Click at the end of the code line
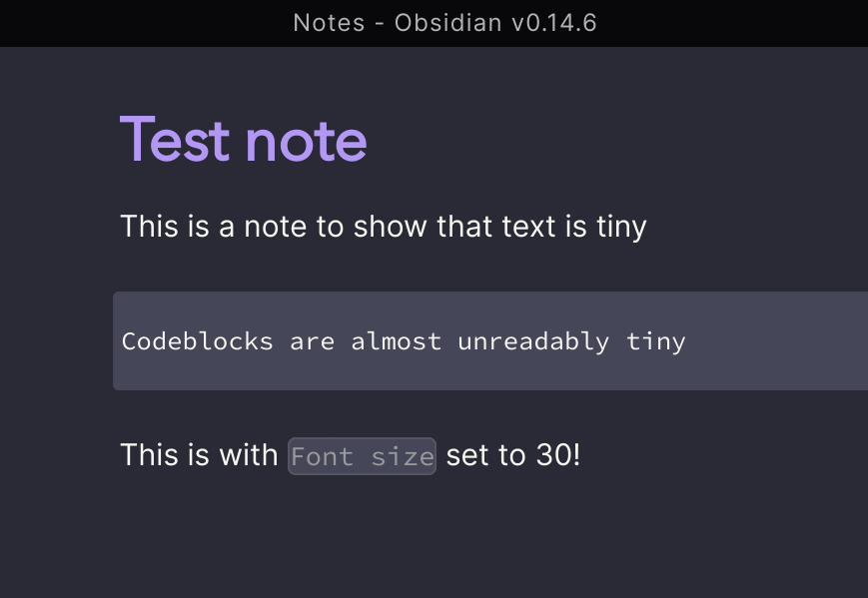Screen dimensions: 868x598 [x=685, y=340]
